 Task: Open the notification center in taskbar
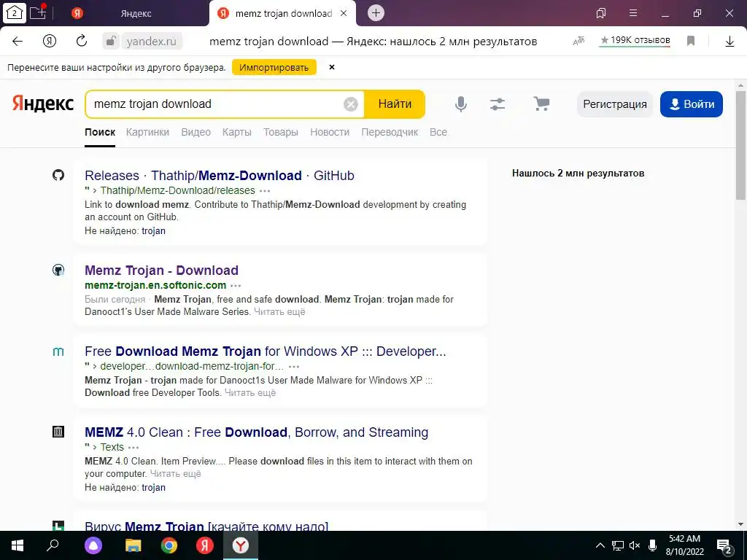click(x=724, y=547)
